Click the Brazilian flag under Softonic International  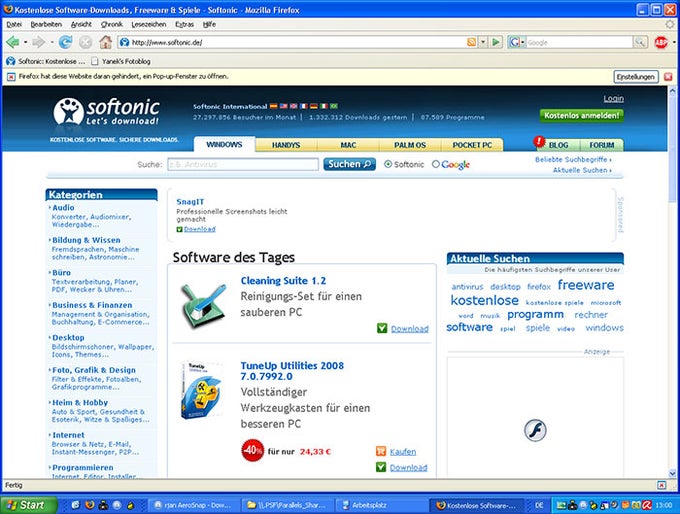333,106
